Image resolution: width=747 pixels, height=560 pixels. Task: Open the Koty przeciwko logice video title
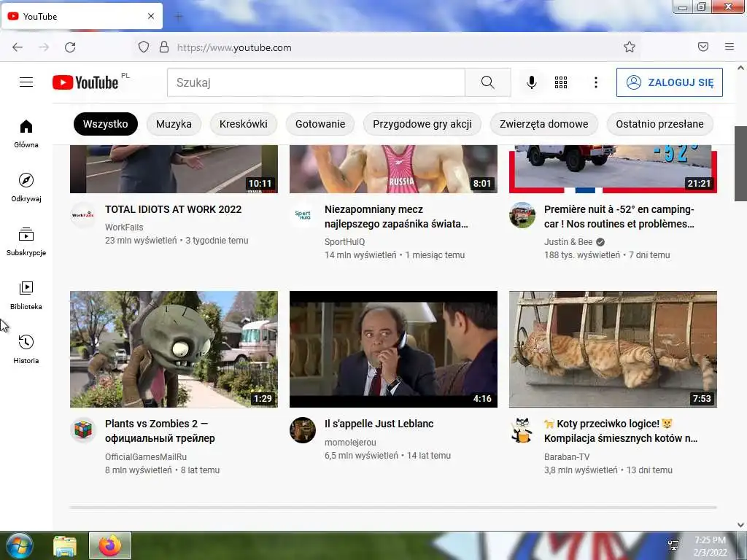click(x=621, y=431)
